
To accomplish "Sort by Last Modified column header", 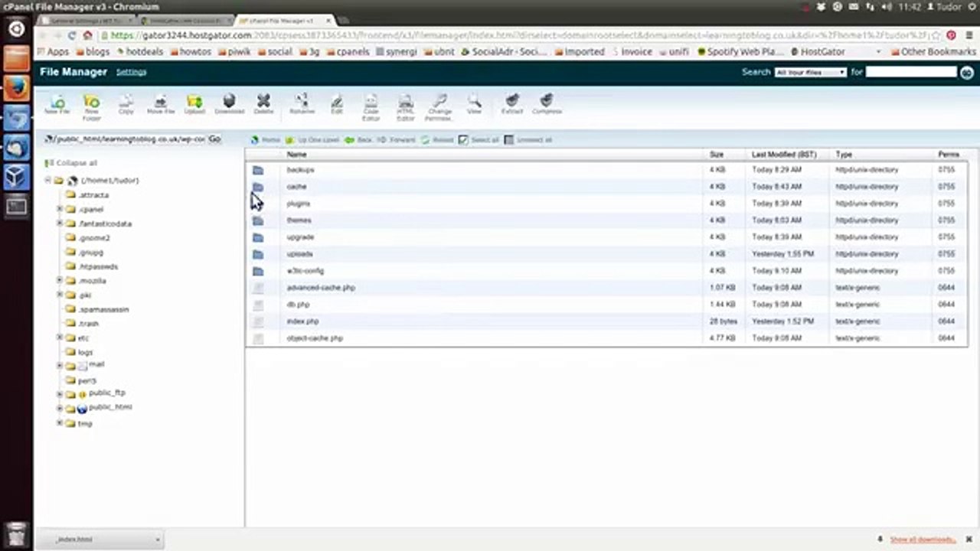I will point(784,155).
